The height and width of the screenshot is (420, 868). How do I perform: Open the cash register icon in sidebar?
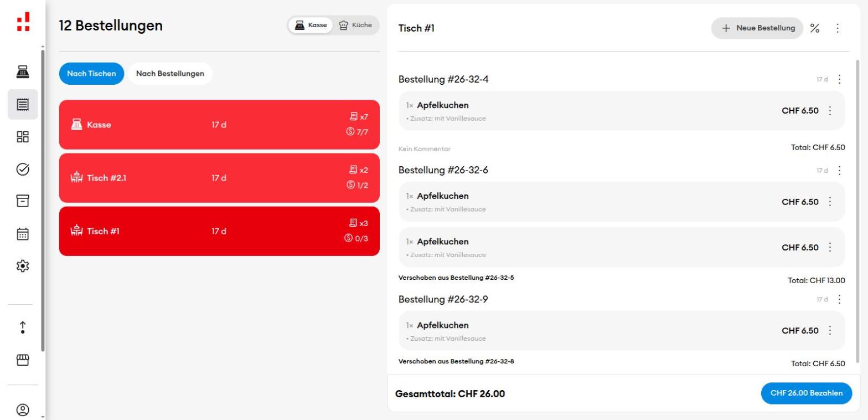click(23, 71)
